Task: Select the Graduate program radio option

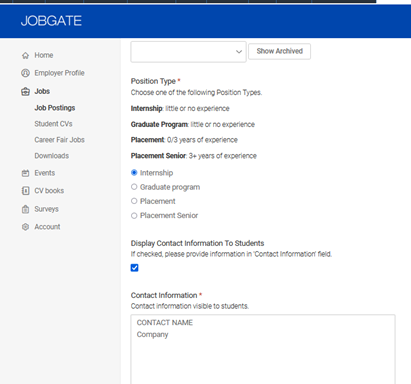Action: click(134, 187)
